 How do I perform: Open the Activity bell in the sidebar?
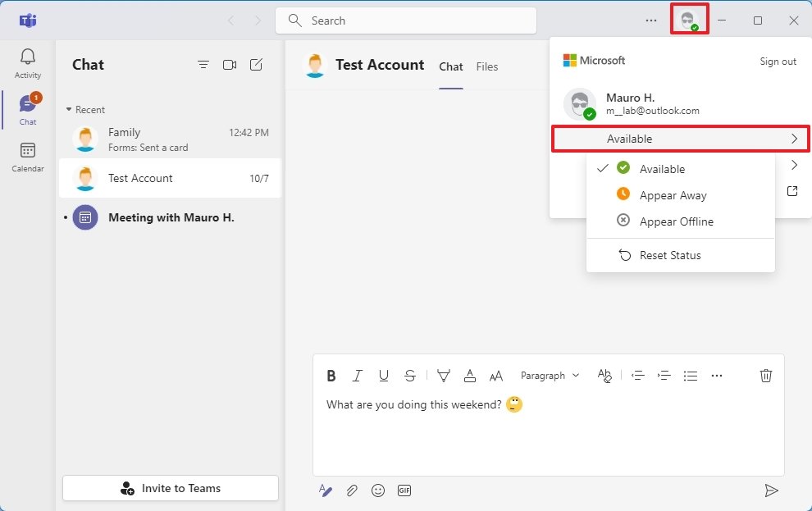(x=27, y=63)
